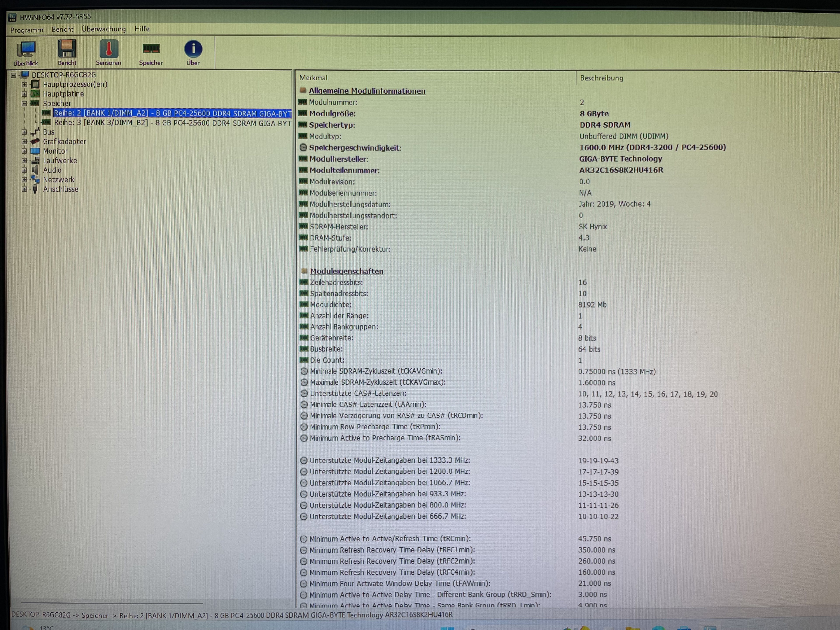Open the Über info icon
Screen dimensions: 840x630
[x=193, y=49]
